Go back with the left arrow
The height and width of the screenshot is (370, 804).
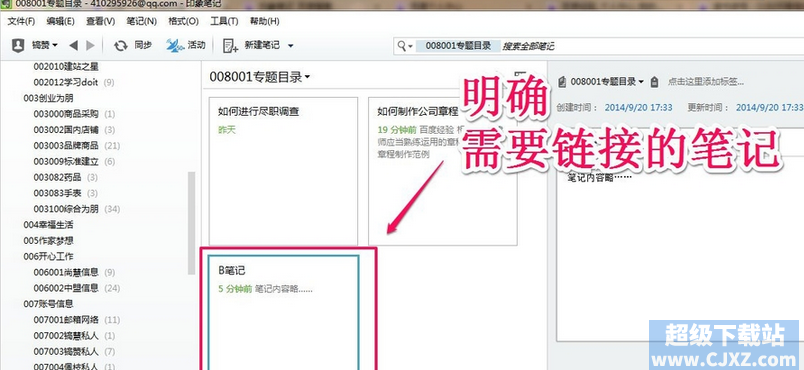(x=73, y=46)
